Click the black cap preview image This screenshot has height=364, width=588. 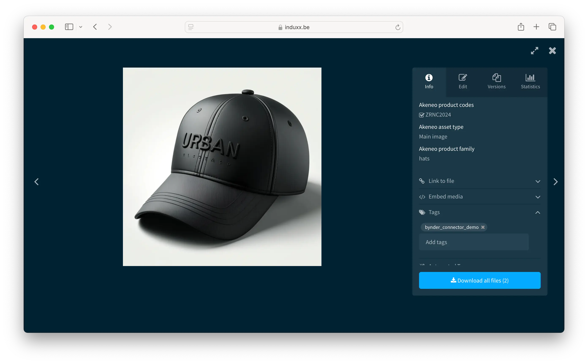(x=222, y=167)
